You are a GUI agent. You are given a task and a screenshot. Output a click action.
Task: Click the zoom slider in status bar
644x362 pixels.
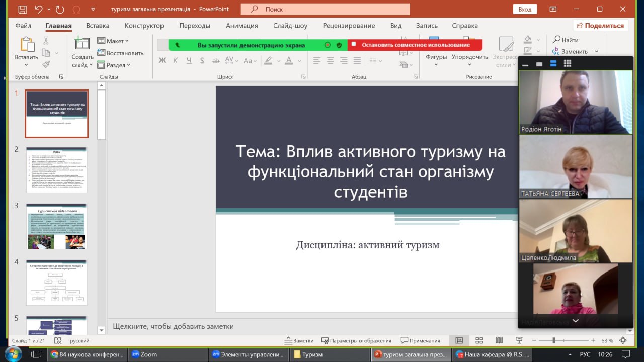click(554, 340)
